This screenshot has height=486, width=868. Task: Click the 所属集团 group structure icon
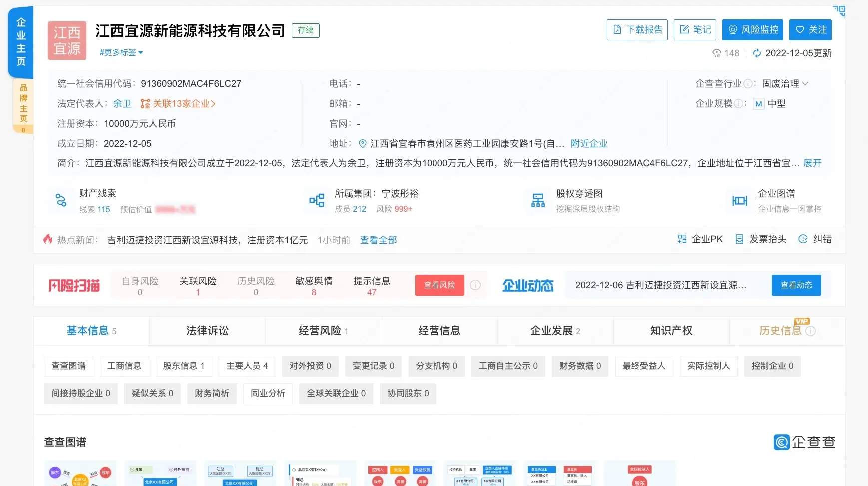(x=317, y=200)
